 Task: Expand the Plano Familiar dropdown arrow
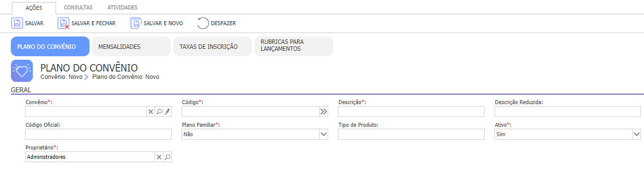[x=323, y=134]
